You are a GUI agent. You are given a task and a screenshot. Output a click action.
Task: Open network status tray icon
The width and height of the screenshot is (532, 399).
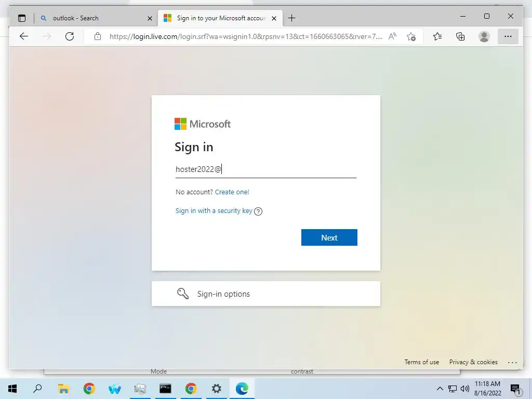(453, 389)
